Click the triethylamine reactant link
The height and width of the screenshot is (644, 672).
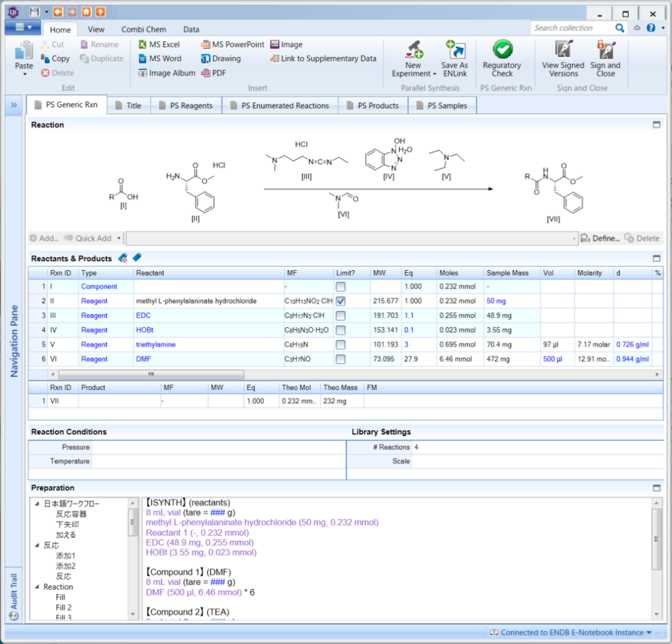pyautogui.click(x=156, y=344)
